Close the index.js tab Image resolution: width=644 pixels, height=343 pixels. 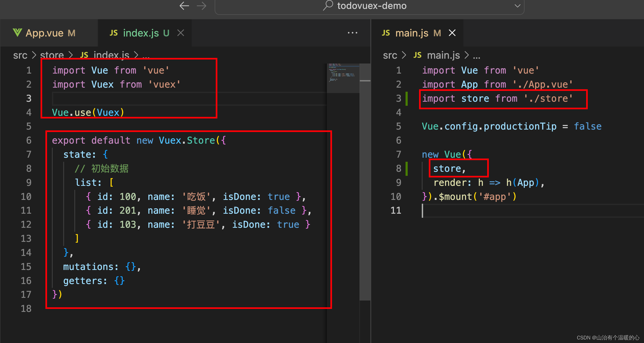(x=181, y=33)
